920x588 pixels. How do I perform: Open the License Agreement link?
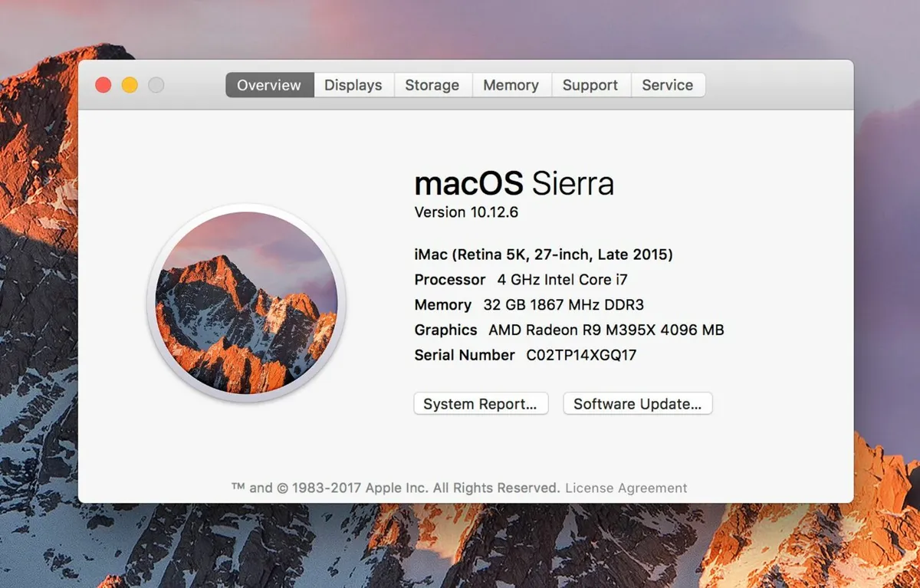(626, 488)
